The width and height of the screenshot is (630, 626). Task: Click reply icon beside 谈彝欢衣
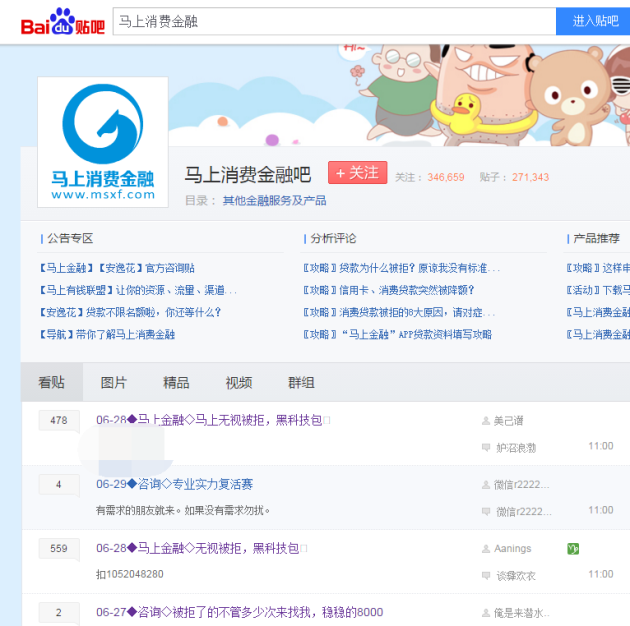[x=486, y=575]
